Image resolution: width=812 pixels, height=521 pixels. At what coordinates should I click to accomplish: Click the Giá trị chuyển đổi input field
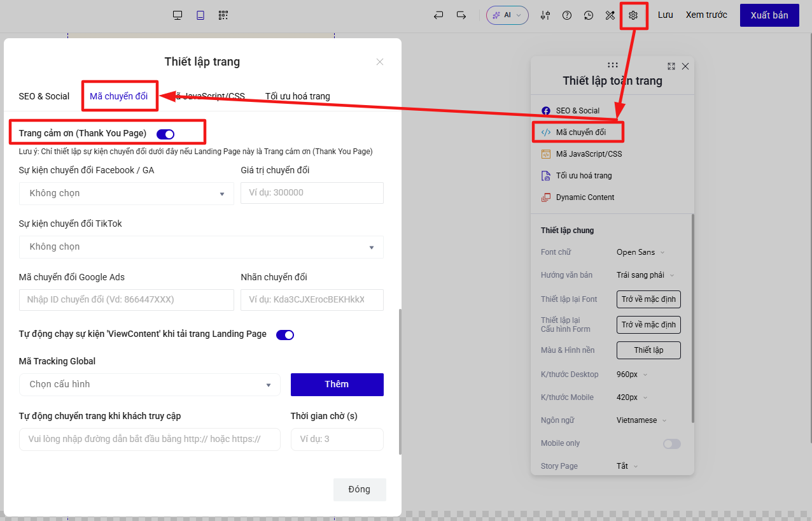click(312, 193)
